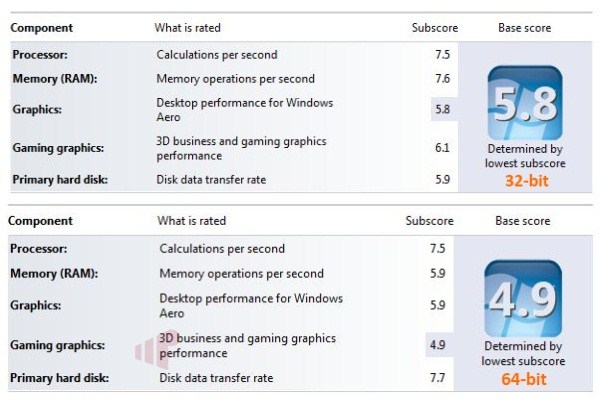Screen dimensions: 600x400
Task: Click the What is rated header in the bottom table
Action: (x=192, y=221)
